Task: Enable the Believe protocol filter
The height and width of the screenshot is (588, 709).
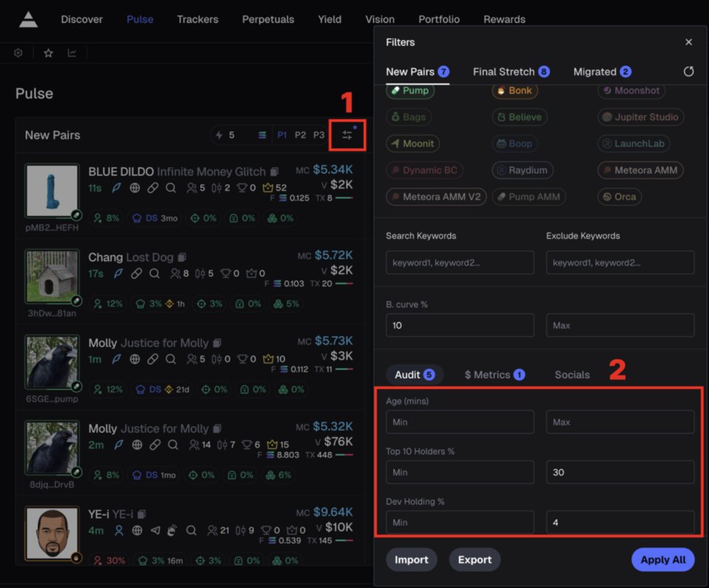Action: 519,117
